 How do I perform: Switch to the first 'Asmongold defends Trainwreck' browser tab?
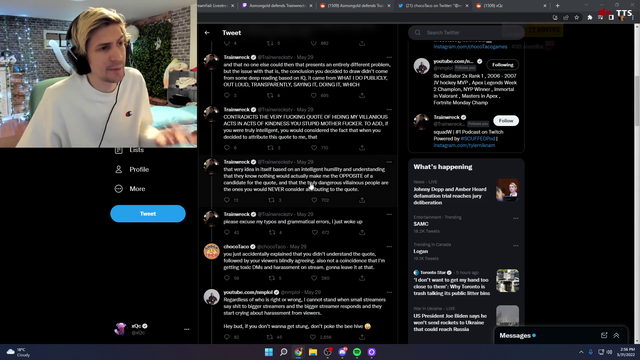(x=277, y=6)
